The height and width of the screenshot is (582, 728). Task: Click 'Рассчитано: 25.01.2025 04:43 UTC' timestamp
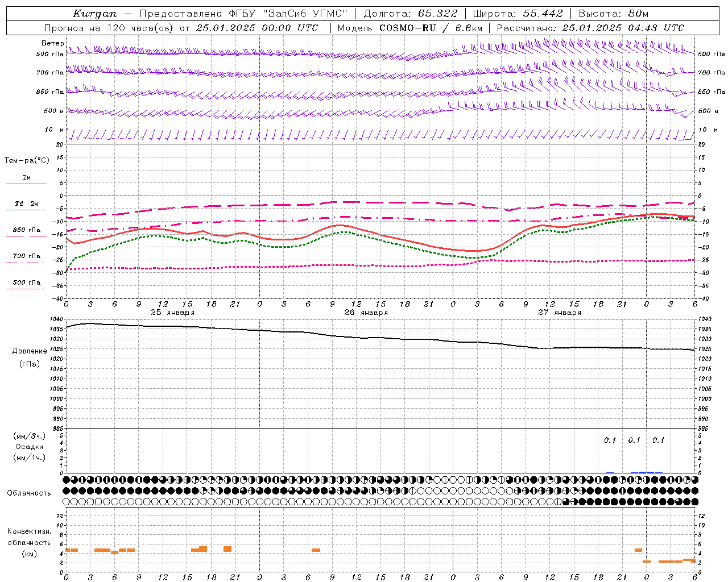point(590,28)
